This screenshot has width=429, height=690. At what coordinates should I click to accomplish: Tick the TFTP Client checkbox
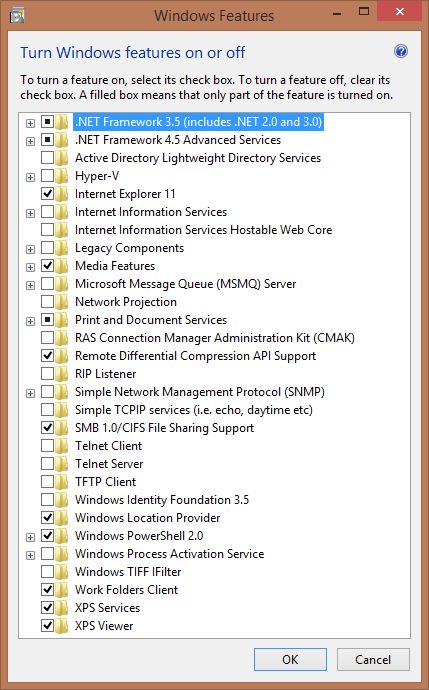coord(48,481)
